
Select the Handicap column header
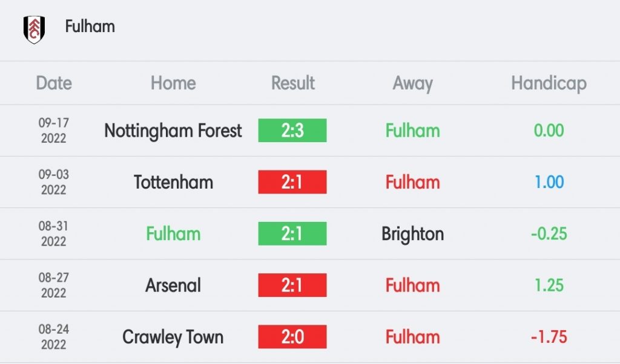[549, 83]
